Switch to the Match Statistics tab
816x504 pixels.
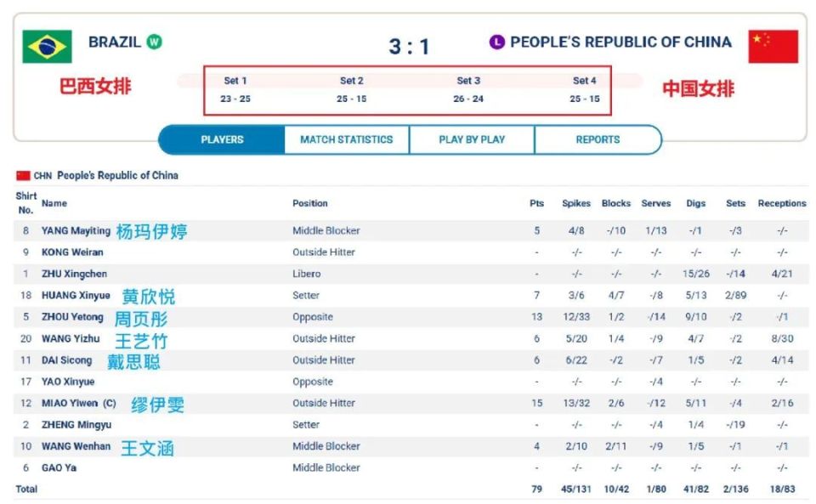click(x=347, y=139)
